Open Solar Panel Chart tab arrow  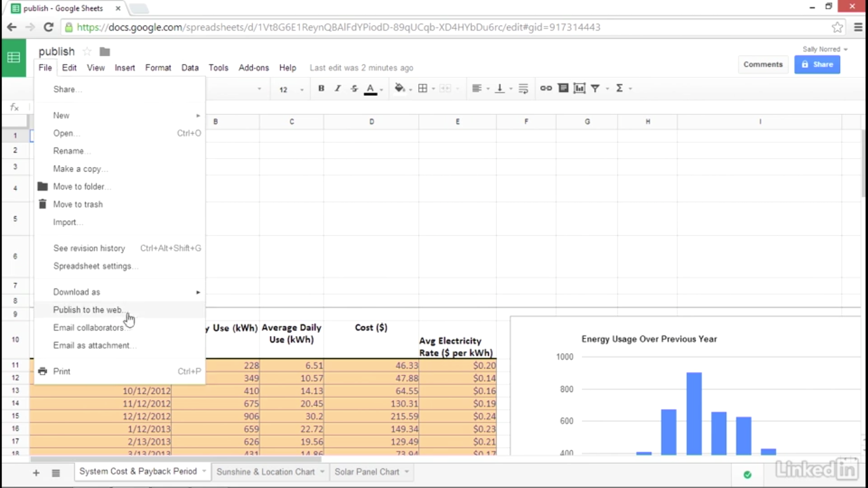click(x=407, y=471)
